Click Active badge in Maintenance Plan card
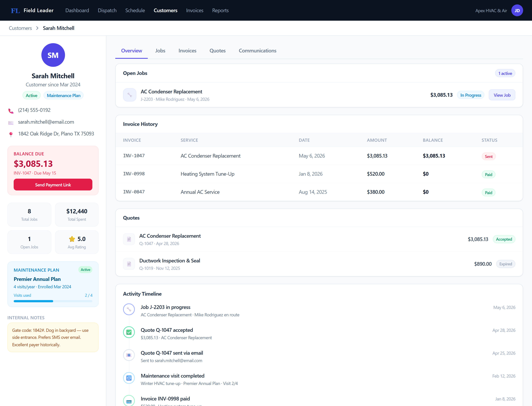 85,270
